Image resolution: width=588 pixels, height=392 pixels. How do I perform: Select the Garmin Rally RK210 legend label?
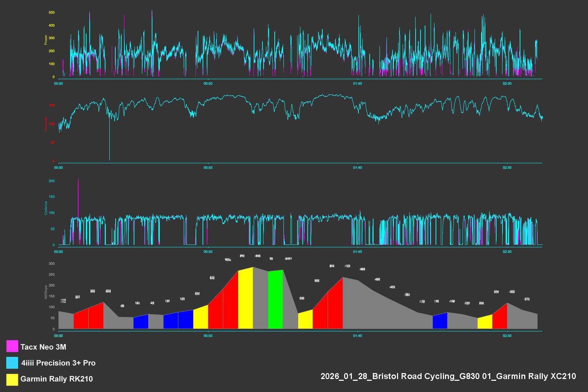click(x=57, y=379)
